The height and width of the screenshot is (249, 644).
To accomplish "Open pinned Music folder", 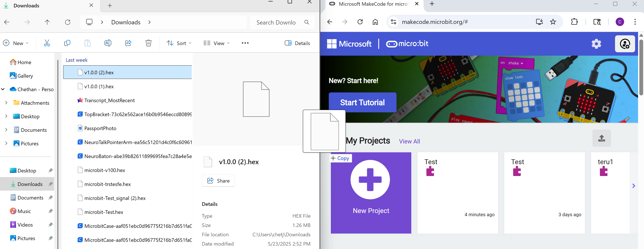I will tap(24, 211).
